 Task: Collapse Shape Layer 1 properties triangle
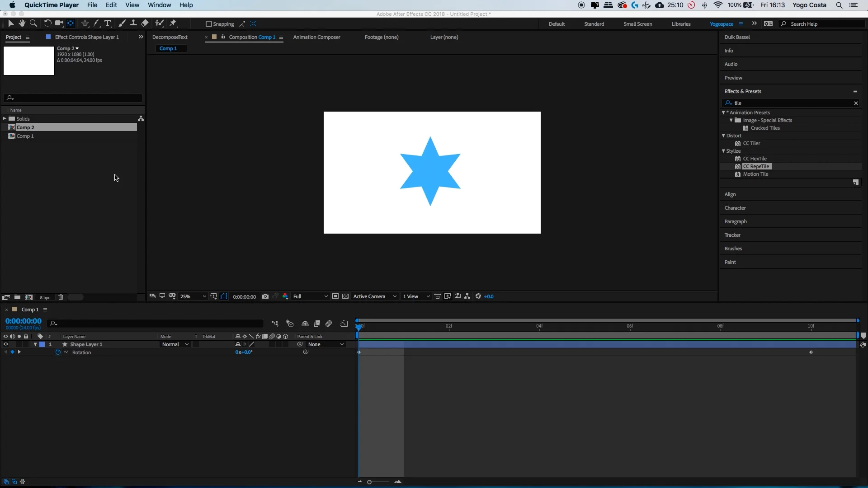[x=35, y=344]
